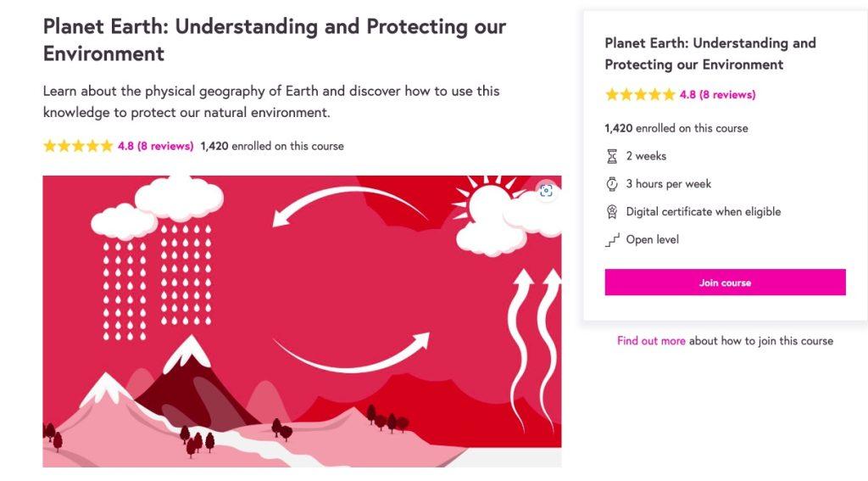Click the water cycle course illustration
Image resolution: width=868 pixels, height=481 pixels.
302,321
